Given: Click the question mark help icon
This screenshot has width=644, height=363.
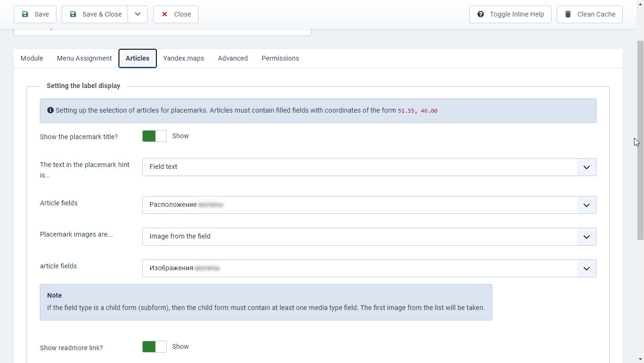Looking at the screenshot, I should click(481, 14).
